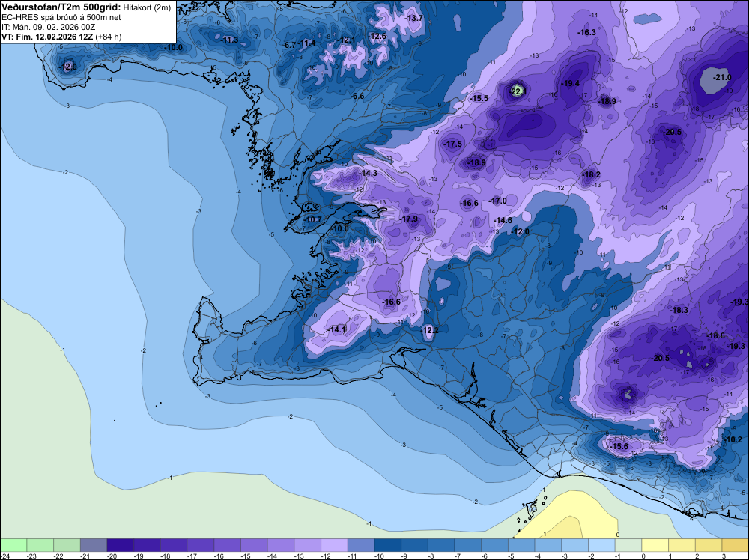Click the -6.6 temperature label
The height and width of the screenshot is (560, 749).
pos(357,96)
